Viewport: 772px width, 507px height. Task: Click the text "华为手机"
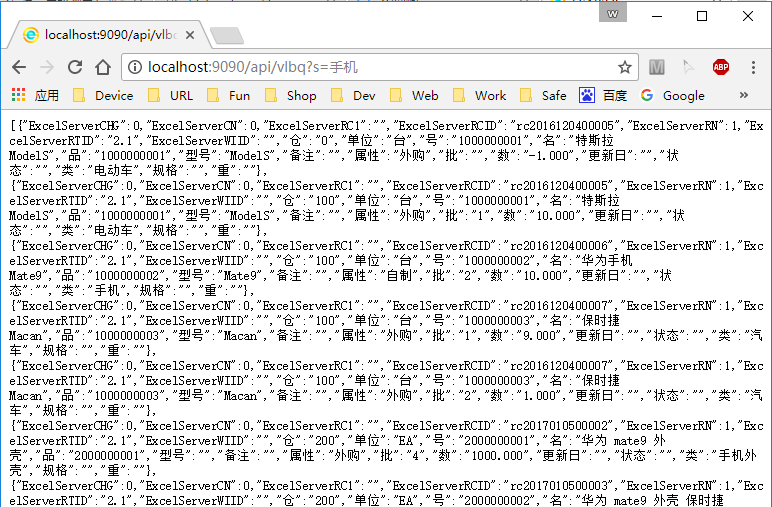coord(607,260)
